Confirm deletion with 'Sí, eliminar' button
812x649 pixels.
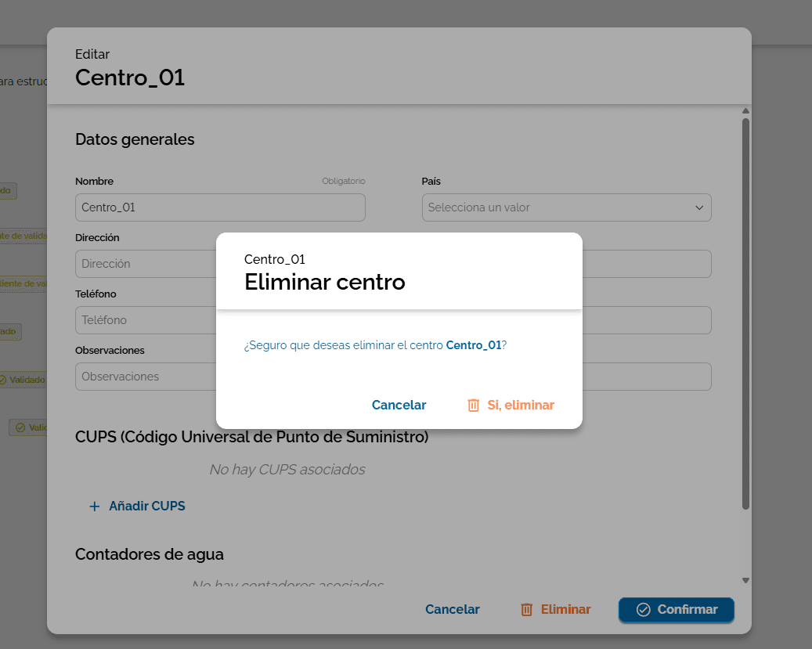pyautogui.click(x=511, y=405)
